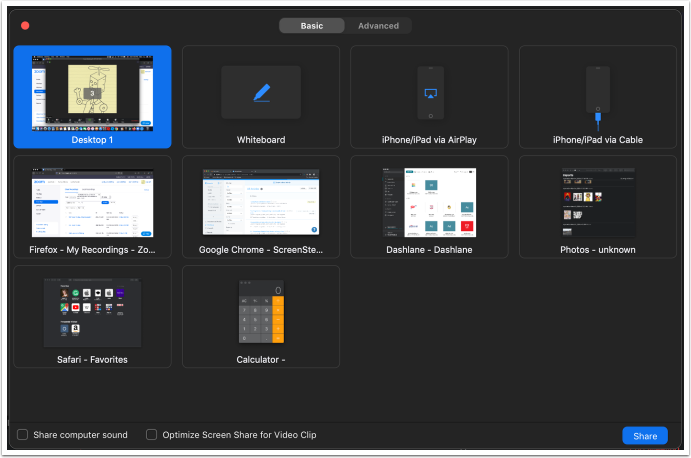Choose the iPhone/iPad via AirPlay icon
The width and height of the screenshot is (691, 458).
coord(430,93)
